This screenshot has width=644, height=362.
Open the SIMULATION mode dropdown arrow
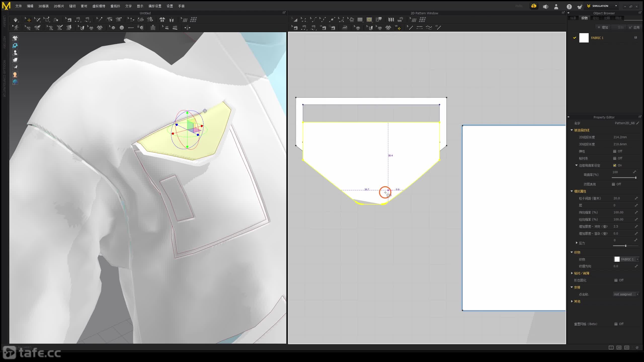616,6
